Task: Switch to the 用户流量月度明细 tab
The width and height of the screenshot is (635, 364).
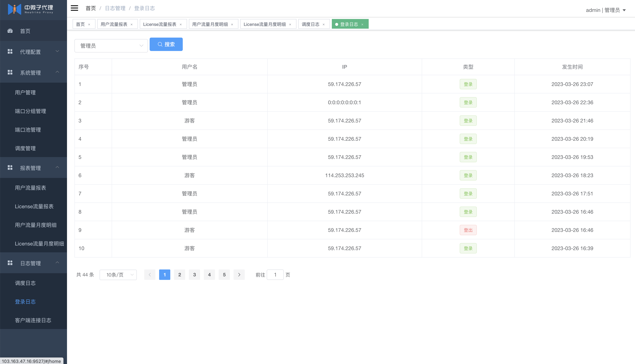Action: click(210, 24)
